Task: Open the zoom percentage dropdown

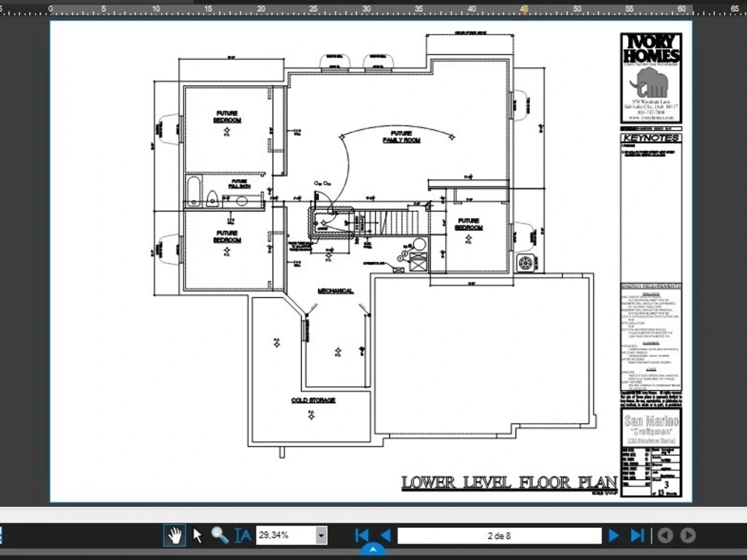Action: (x=320, y=535)
